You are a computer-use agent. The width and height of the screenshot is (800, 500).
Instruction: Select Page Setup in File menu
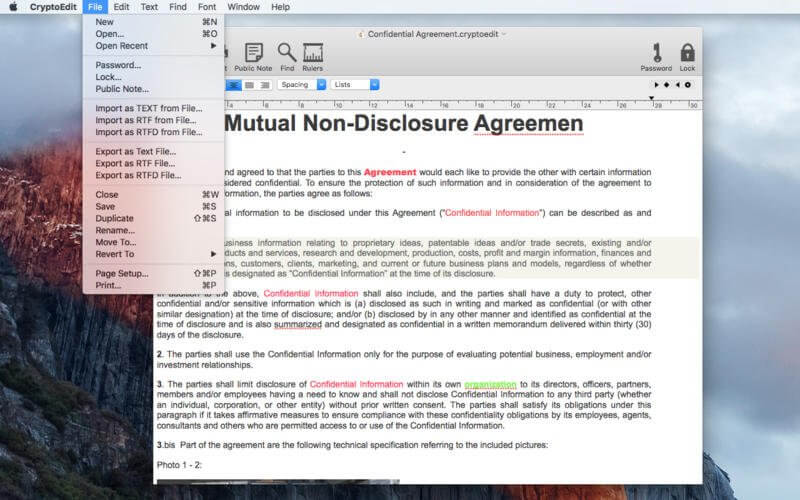(x=121, y=273)
